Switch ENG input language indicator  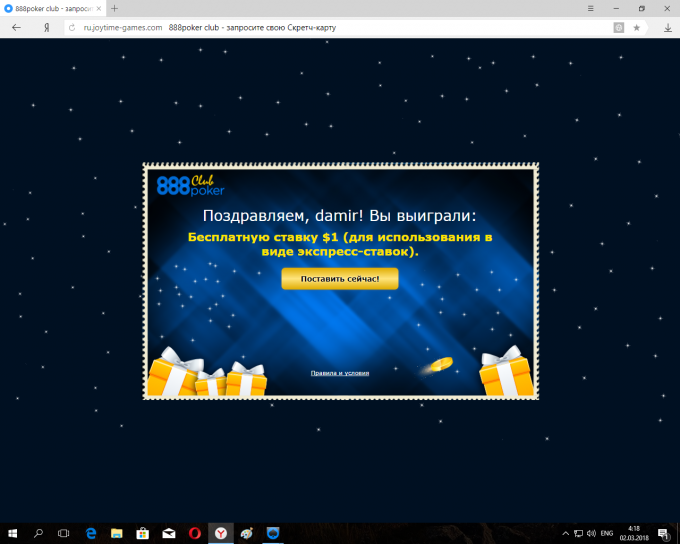point(607,534)
